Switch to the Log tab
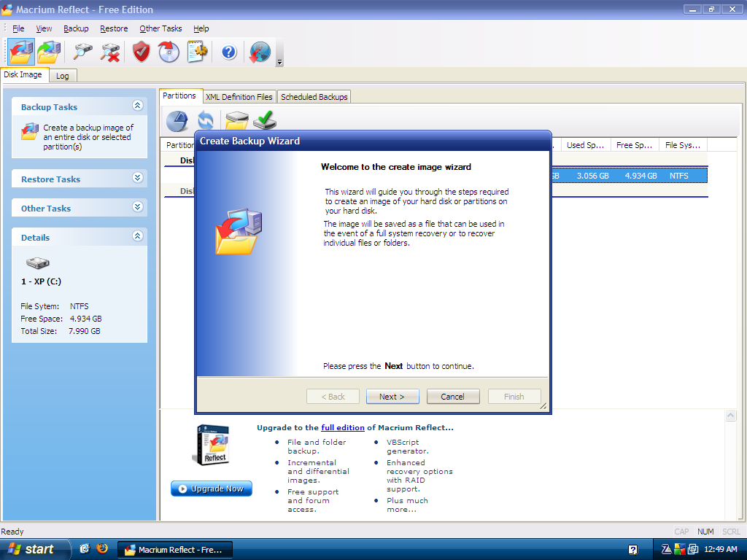This screenshot has width=747, height=560. (x=63, y=76)
